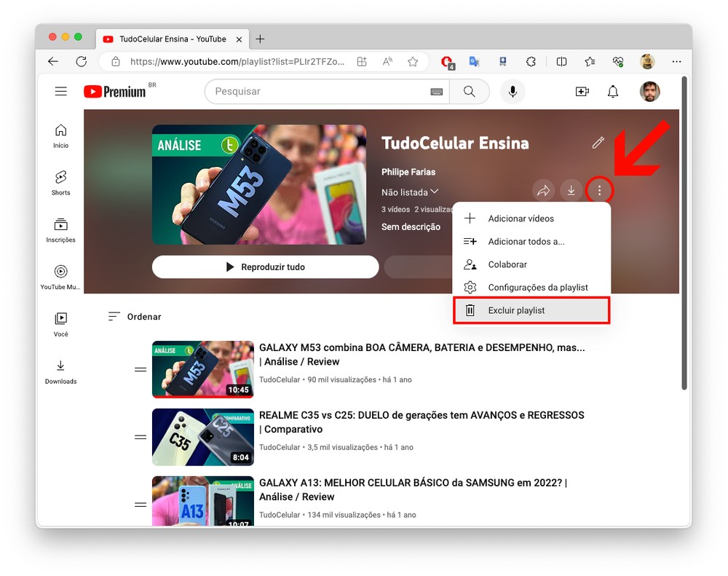
Task: Open the notifications bell
Action: pos(613,92)
